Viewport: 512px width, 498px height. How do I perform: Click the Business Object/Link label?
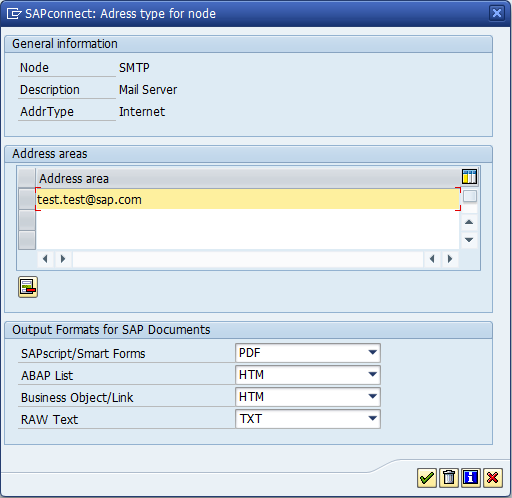coord(77,397)
